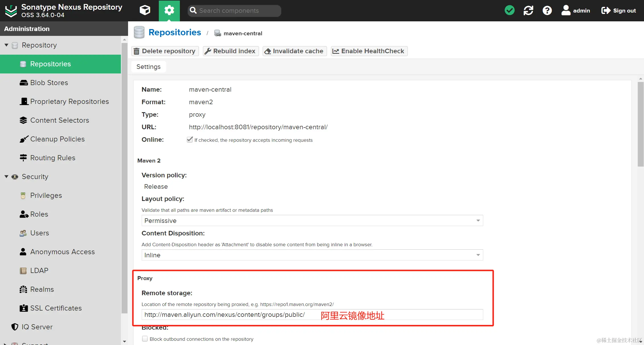Open the Browse cube icon in header
This screenshot has width=644, height=345.
pos(145,11)
